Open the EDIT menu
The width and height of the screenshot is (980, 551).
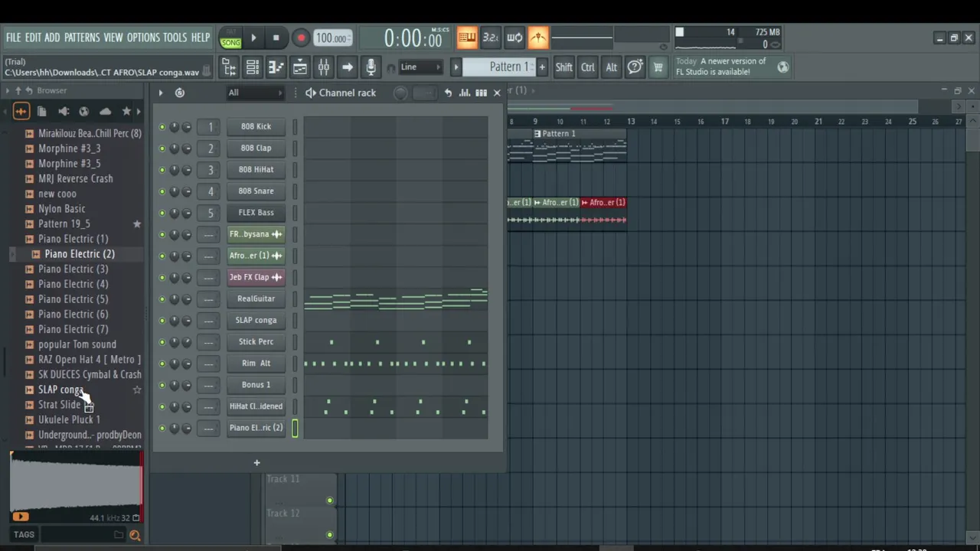click(x=33, y=37)
